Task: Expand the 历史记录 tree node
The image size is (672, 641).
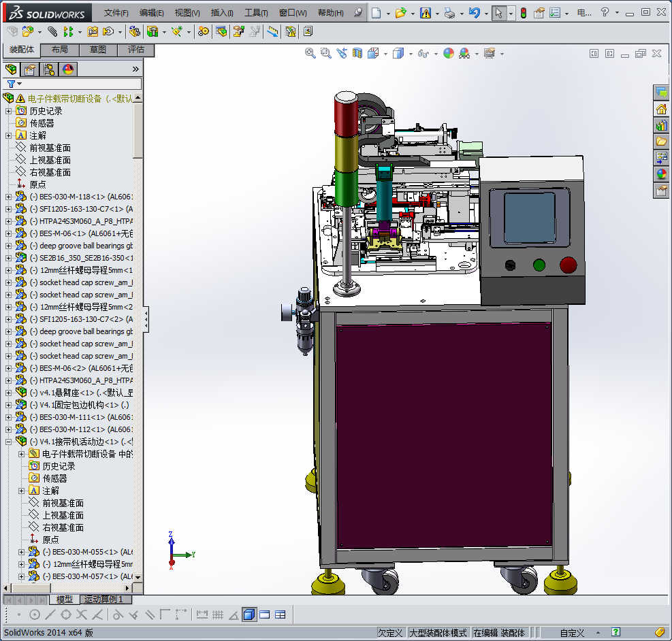Action: (8, 111)
